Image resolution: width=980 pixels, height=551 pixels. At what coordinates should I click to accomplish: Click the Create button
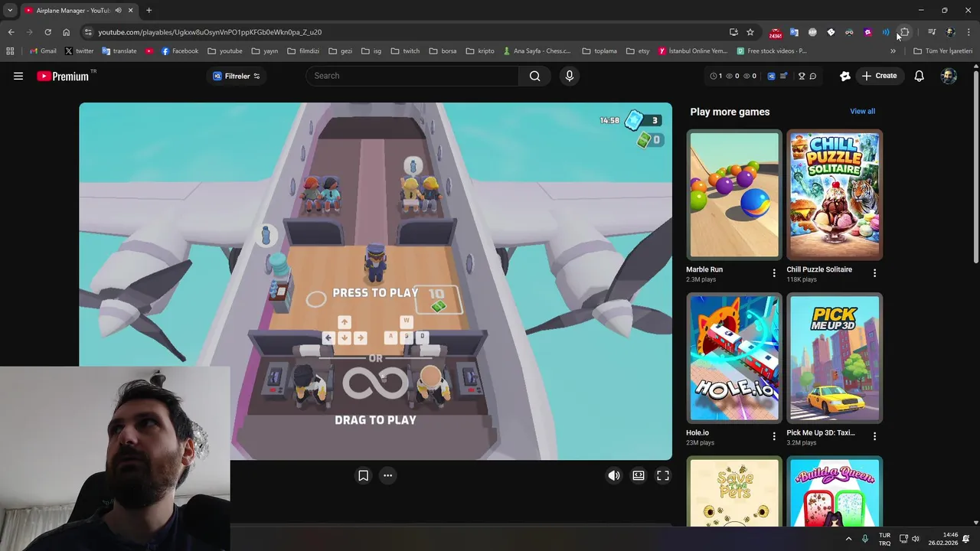(x=879, y=76)
